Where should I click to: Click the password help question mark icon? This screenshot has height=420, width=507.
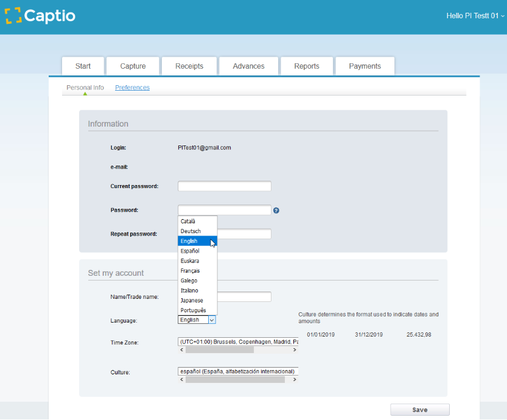(x=276, y=211)
